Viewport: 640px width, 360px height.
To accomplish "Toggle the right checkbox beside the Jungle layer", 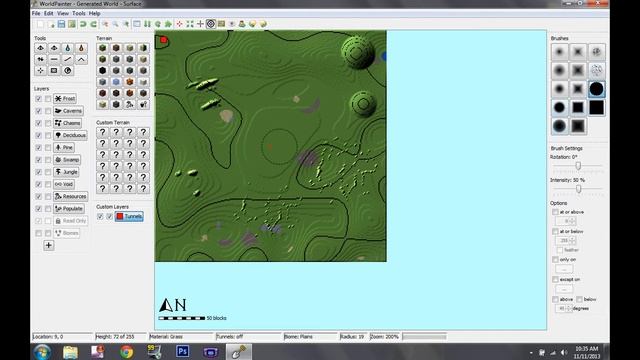I will [x=48, y=172].
